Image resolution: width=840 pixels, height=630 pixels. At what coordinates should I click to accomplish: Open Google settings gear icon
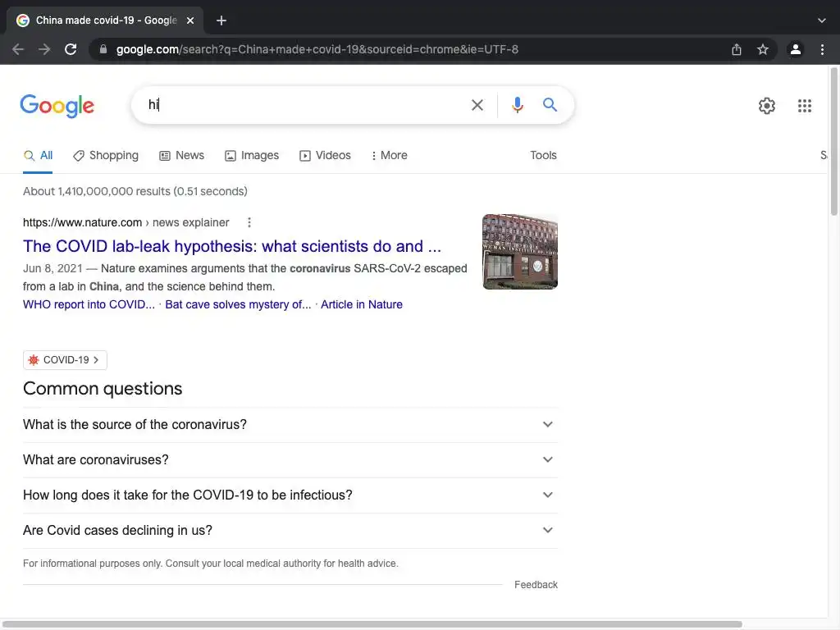767,106
